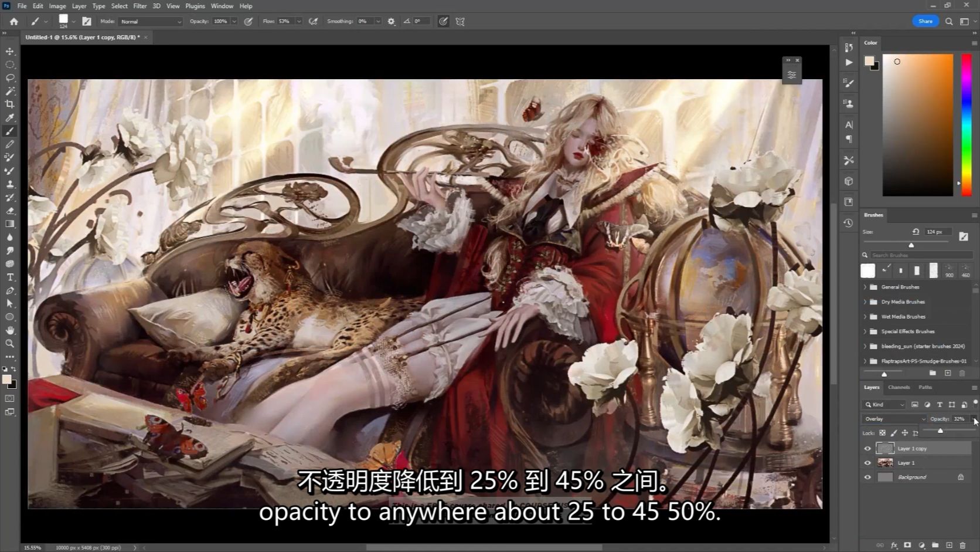Toggle pressure for opacity

tap(249, 22)
